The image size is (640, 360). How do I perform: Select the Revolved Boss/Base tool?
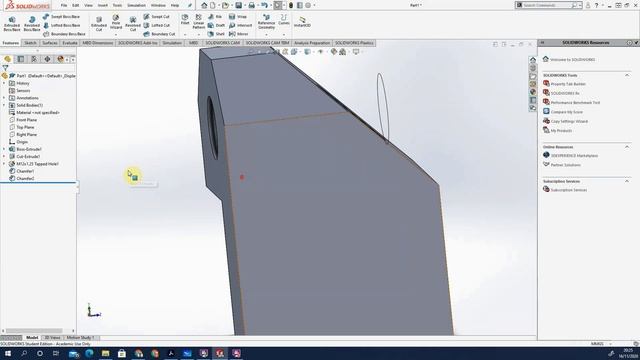[32, 24]
